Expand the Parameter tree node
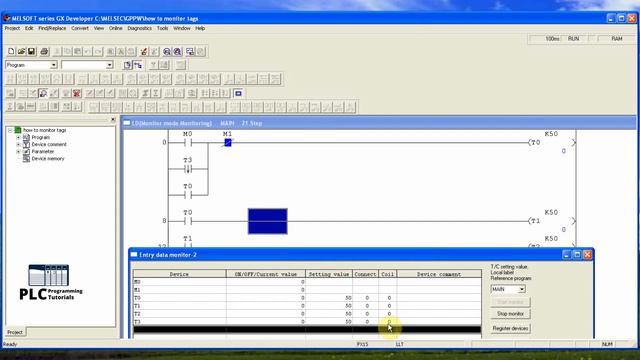Viewport: 640px width, 360px height. 18,151
